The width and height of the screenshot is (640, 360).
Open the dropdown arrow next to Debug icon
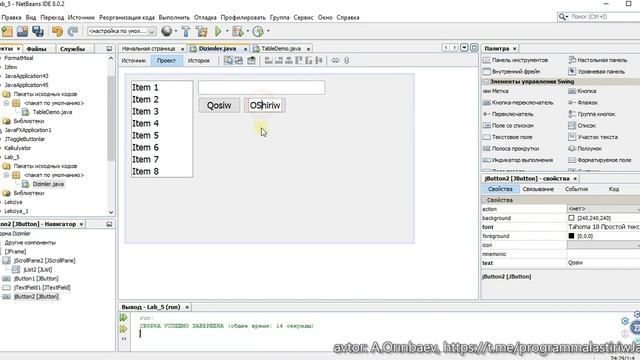pyautogui.click(x=248, y=31)
